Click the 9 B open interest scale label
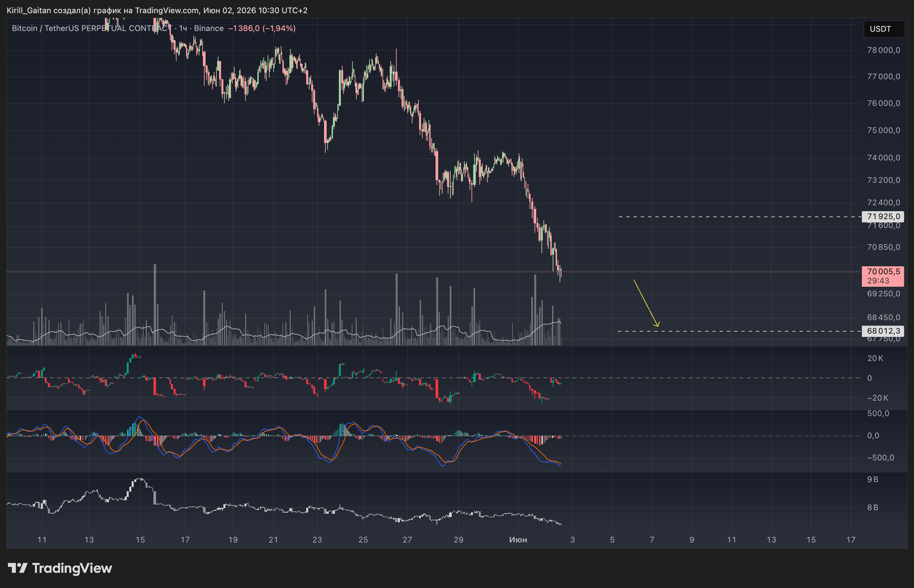The height and width of the screenshot is (588, 914). coord(873,479)
